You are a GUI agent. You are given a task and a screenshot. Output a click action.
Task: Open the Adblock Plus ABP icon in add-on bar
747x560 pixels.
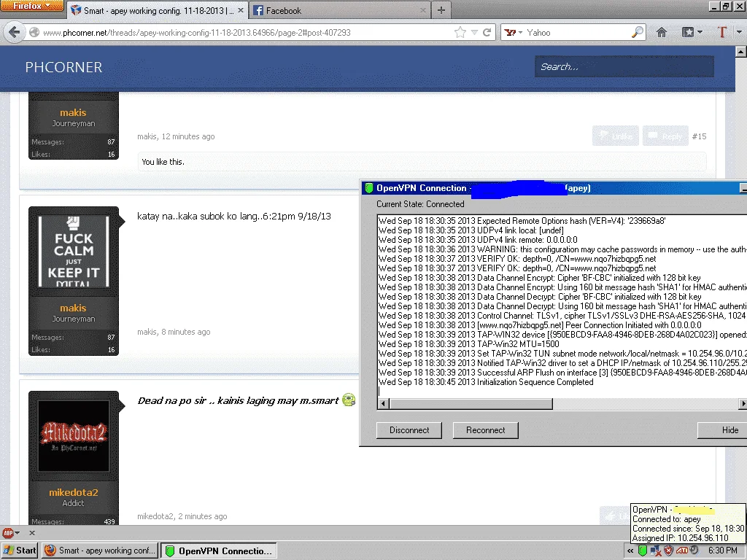coord(7,533)
